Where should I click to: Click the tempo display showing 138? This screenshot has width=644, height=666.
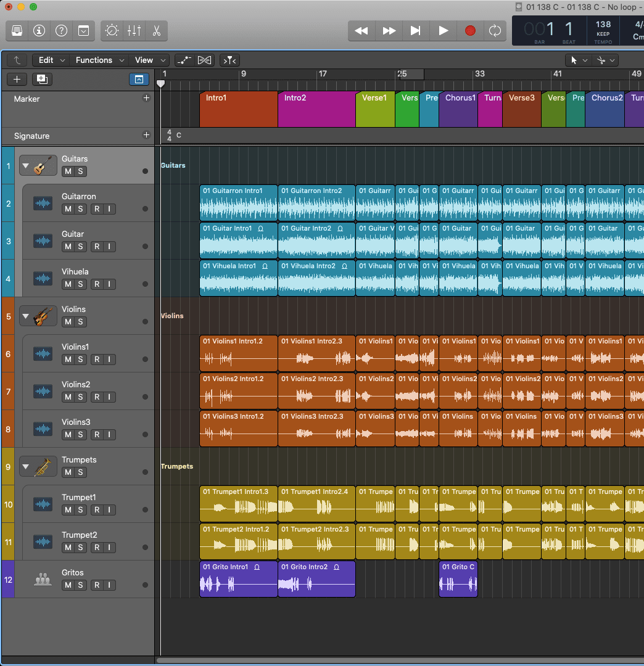pos(603,29)
